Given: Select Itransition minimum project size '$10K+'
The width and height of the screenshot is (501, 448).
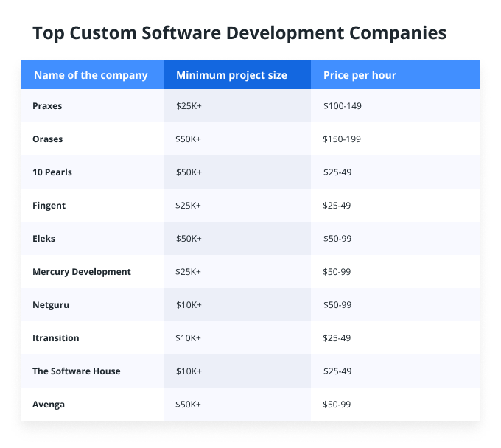Looking at the screenshot, I should click(x=188, y=338).
